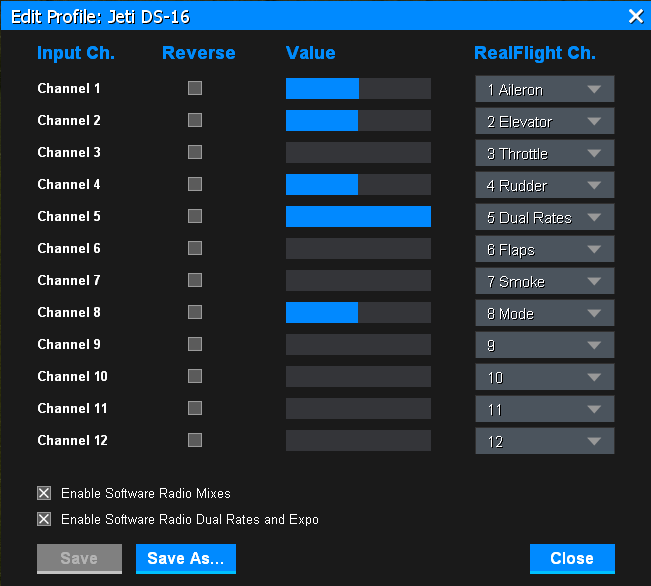The image size is (651, 586).
Task: Toggle Reverse for Channel 12
Action: click(195, 440)
